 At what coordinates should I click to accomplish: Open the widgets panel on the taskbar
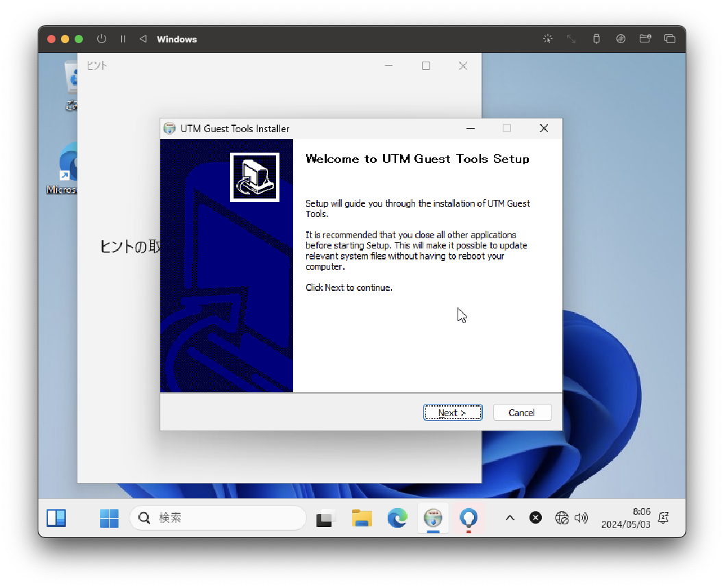coord(56,518)
